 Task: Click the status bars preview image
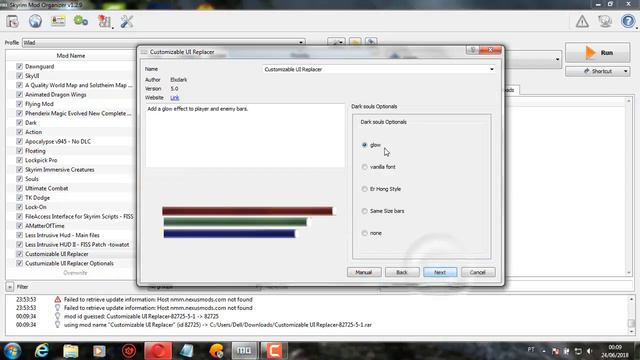click(248, 222)
